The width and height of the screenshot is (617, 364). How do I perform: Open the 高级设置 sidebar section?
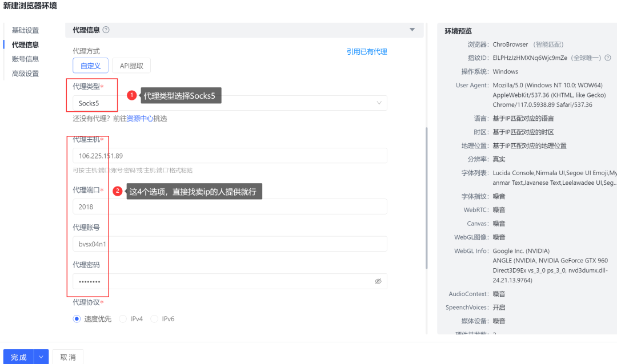pos(26,73)
